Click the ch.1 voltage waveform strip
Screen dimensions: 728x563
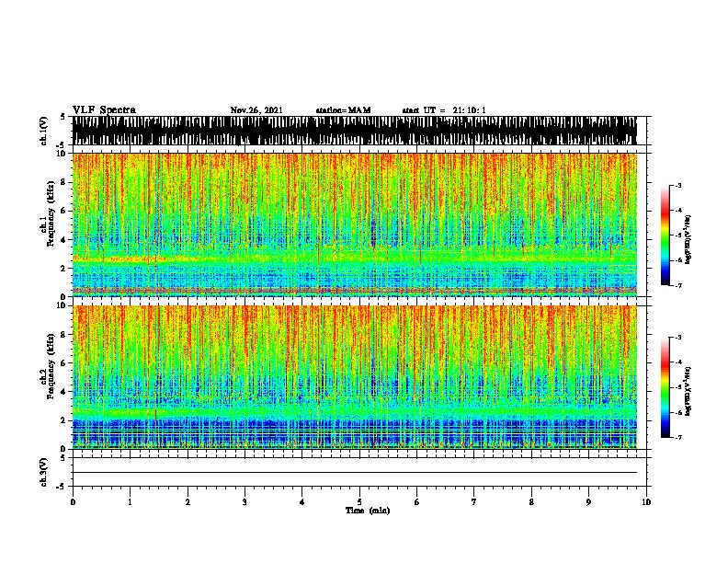(x=355, y=131)
